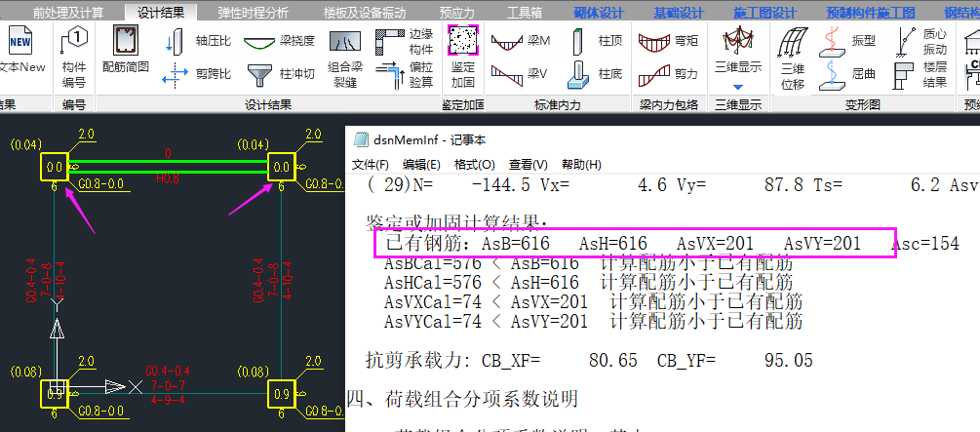980x432 pixels.
Task: Select the top-left yellow column in drawing
Action: (55, 167)
